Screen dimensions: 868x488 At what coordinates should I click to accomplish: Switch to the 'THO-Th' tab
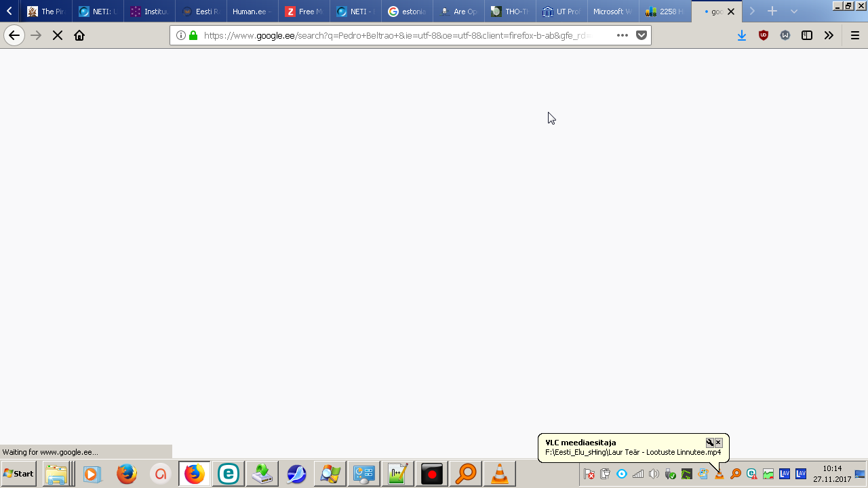pyautogui.click(x=510, y=12)
